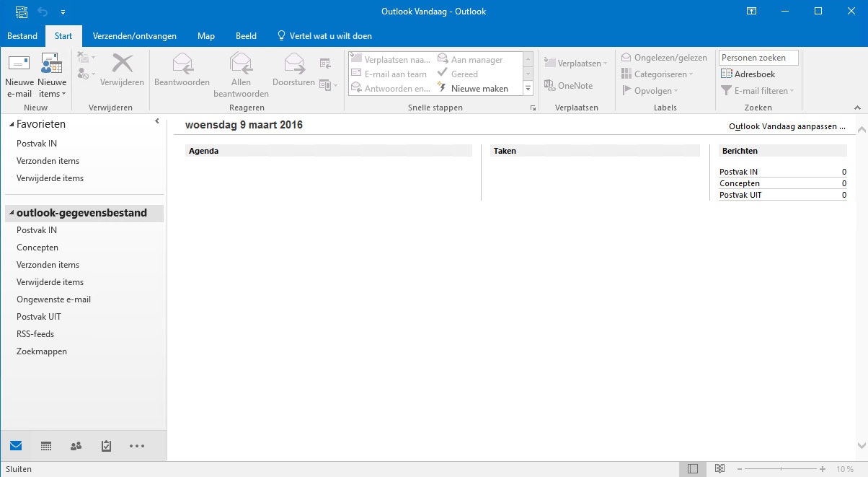Click the send/receive all folders quick access icon
The image size is (868, 477).
(x=22, y=12)
